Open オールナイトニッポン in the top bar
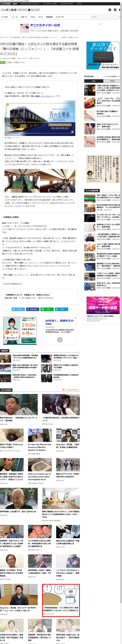The height and width of the screenshot is (644, 122). [50, 4]
